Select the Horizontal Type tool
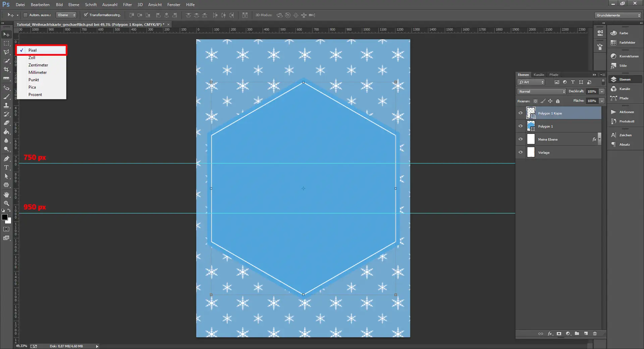This screenshot has width=644, height=349. tap(6, 168)
